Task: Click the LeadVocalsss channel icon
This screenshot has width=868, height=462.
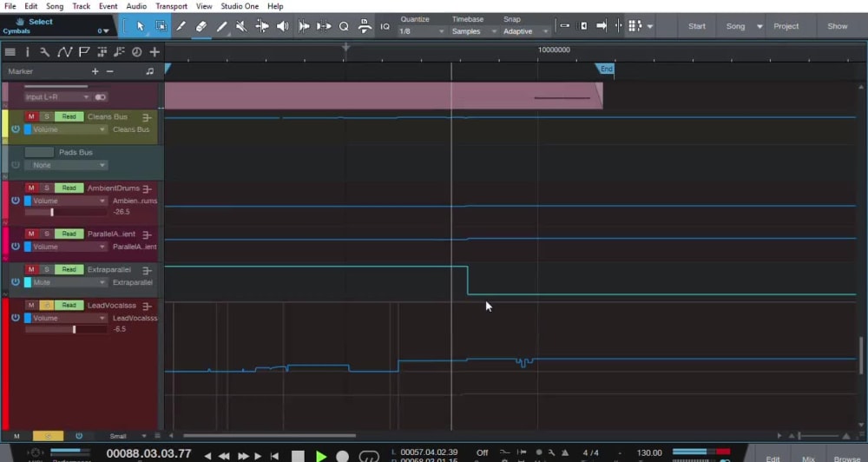Action: coord(147,306)
